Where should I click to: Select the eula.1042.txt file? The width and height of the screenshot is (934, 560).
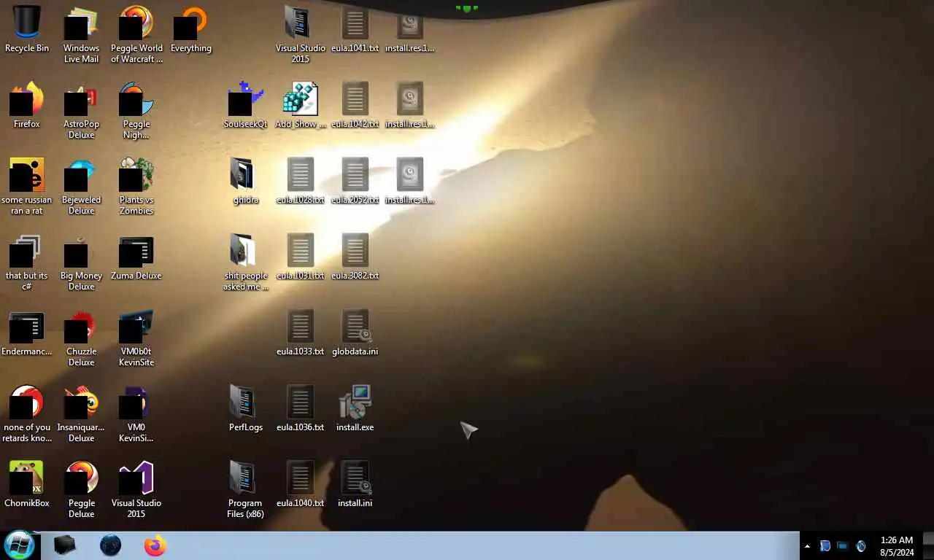point(355,105)
